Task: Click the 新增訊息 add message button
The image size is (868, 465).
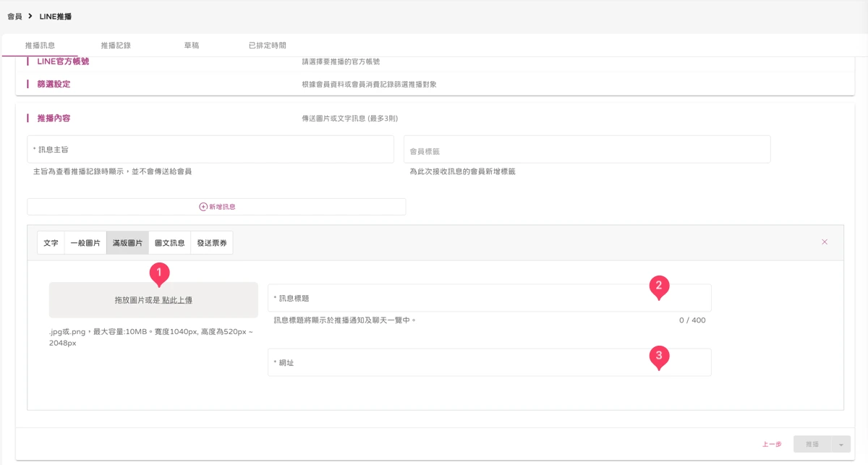Action: click(x=216, y=207)
